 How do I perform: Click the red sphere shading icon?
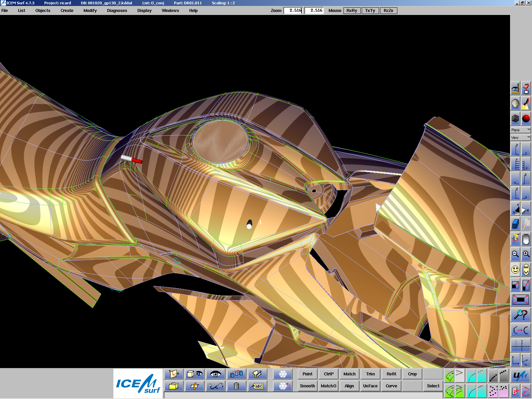(526, 119)
